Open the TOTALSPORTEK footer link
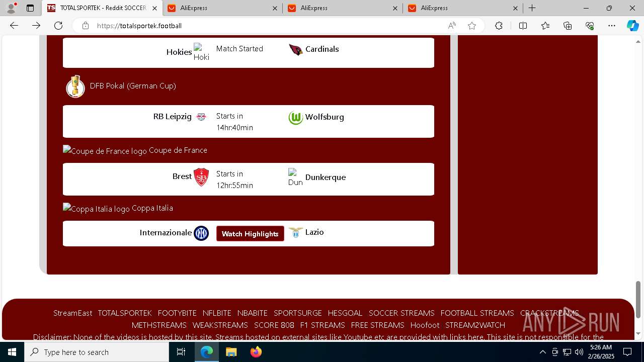644x362 pixels. (125, 313)
